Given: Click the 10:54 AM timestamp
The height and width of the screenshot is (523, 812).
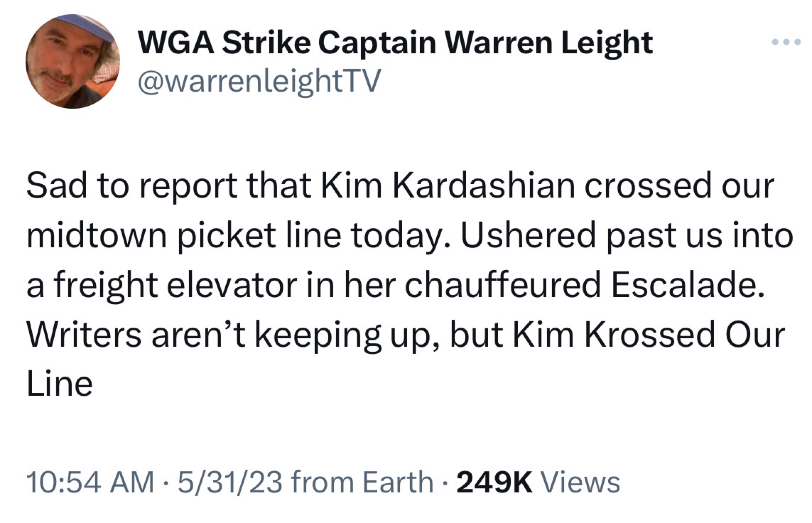Looking at the screenshot, I should click(x=90, y=482).
